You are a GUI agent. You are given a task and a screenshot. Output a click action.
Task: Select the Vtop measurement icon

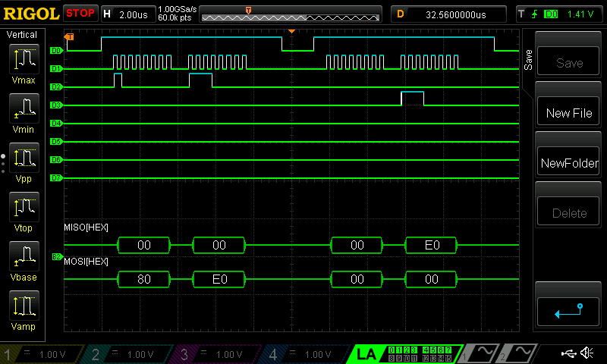click(x=24, y=207)
